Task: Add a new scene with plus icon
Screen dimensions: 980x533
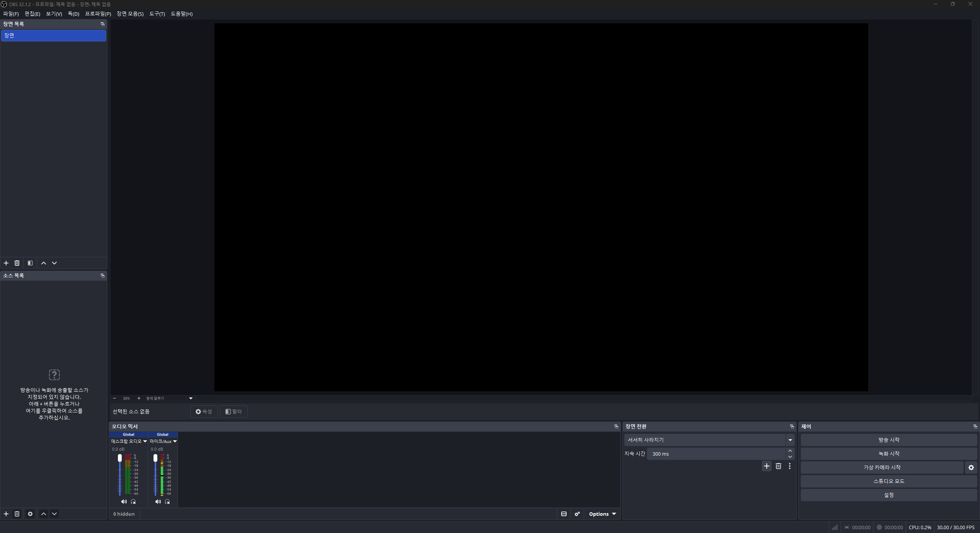Action: (6, 263)
